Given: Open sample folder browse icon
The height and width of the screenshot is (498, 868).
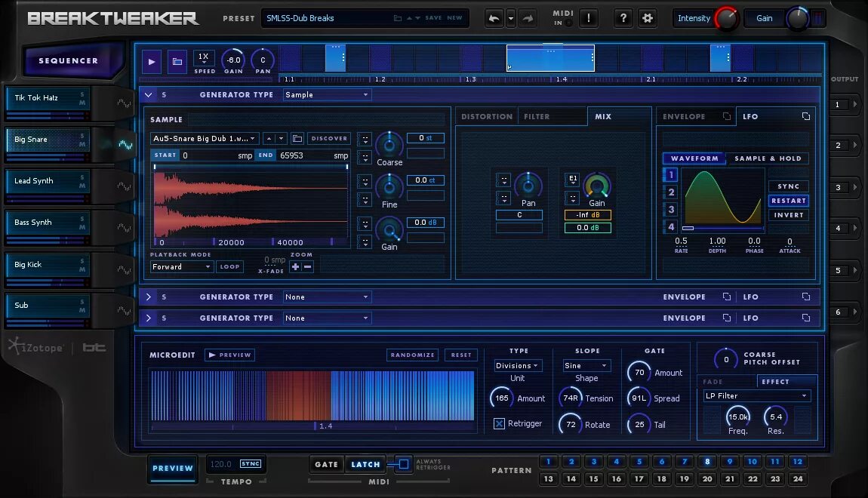Looking at the screenshot, I should coord(297,138).
